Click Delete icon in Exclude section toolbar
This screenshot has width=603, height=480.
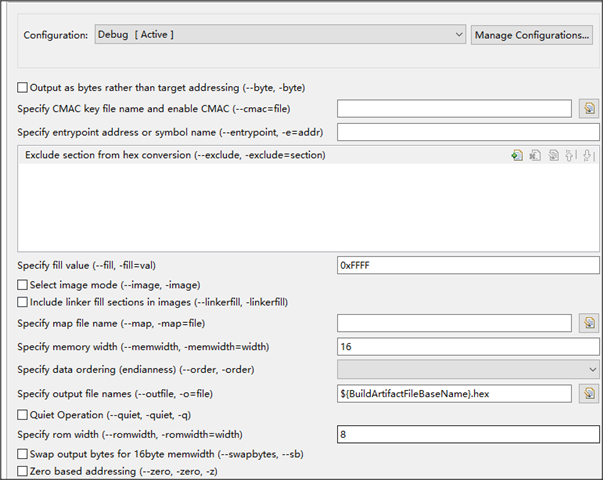pos(535,155)
